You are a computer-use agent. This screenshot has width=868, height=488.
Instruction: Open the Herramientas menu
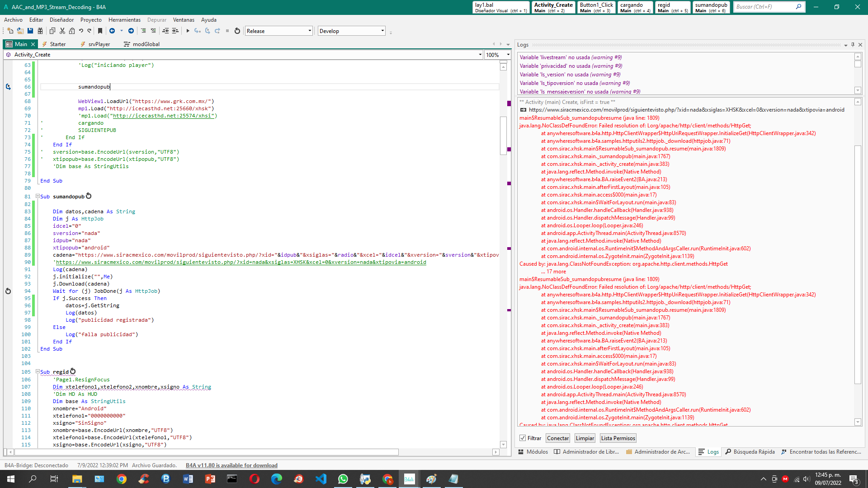pos(124,20)
